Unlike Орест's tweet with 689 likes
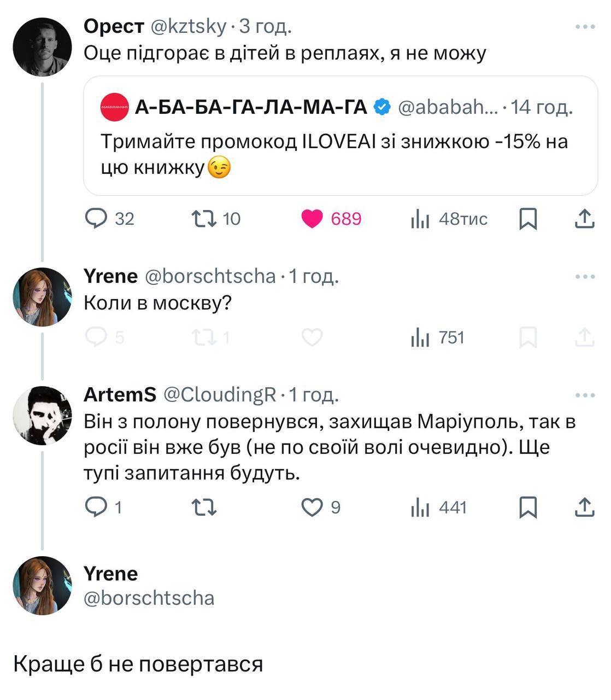The height and width of the screenshot is (700, 611). (x=312, y=219)
